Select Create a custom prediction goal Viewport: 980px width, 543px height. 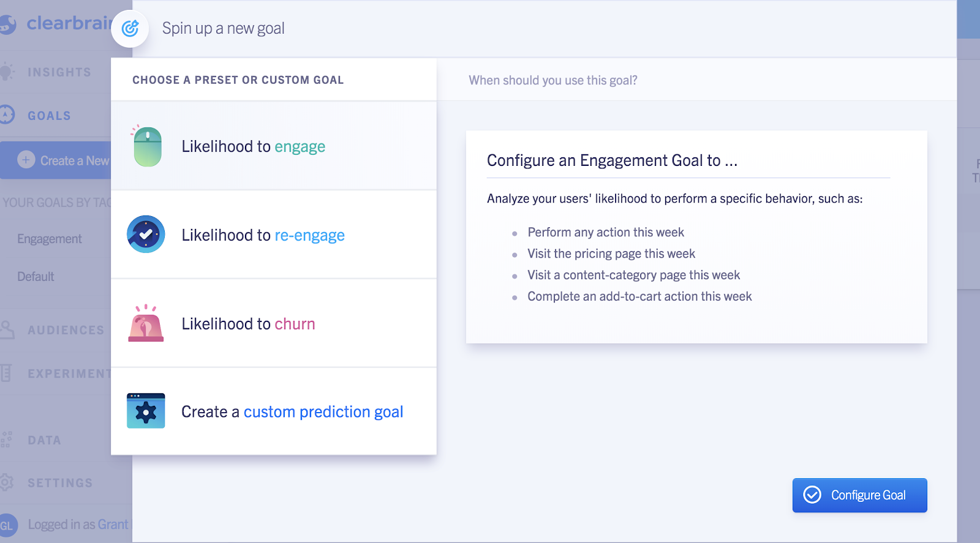pos(274,411)
